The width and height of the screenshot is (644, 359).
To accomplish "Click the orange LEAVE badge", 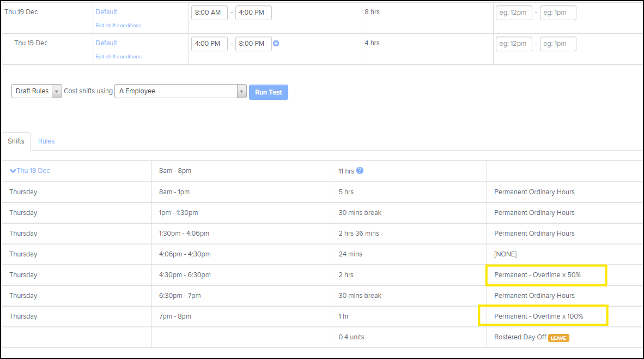I will (x=558, y=338).
